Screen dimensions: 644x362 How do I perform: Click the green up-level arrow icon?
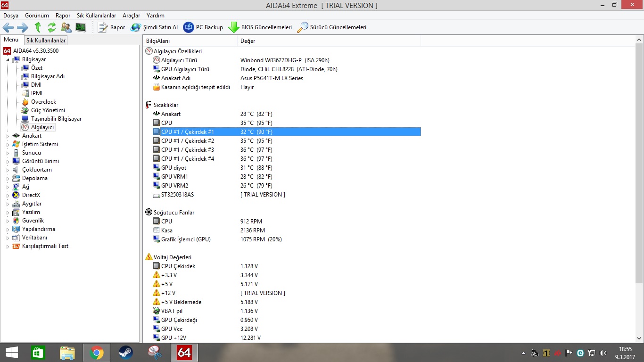(x=38, y=27)
